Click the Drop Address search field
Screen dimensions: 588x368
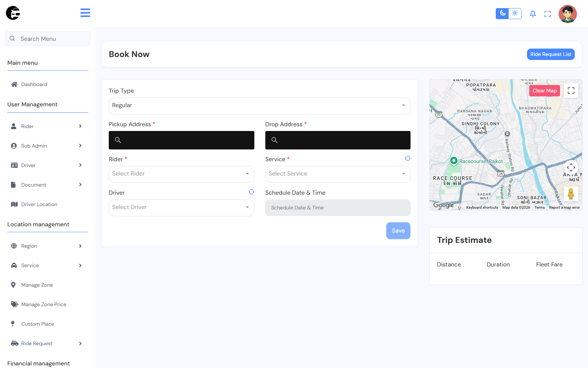click(x=338, y=140)
